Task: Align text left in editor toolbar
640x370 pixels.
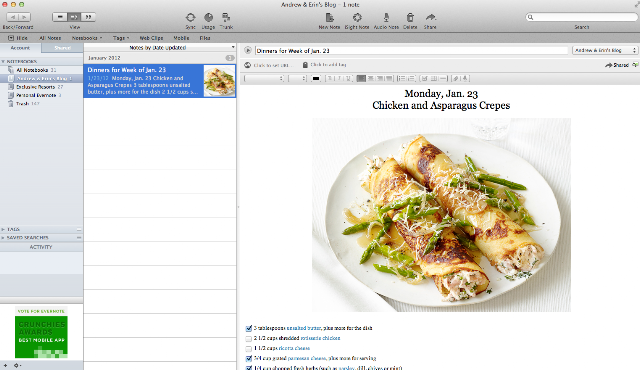Action: click(361, 78)
